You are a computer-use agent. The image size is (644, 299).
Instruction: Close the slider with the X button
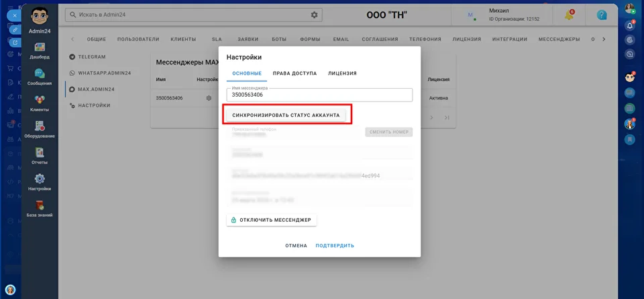click(x=14, y=15)
